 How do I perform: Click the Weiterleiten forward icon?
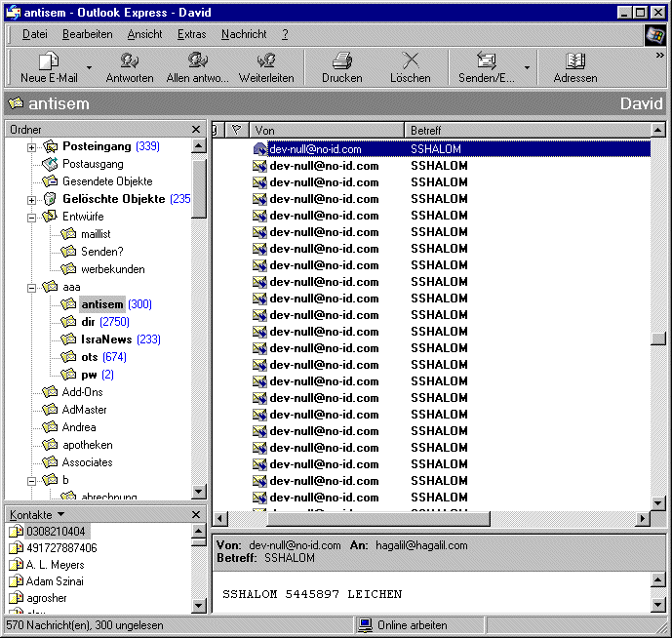pyautogui.click(x=266, y=61)
